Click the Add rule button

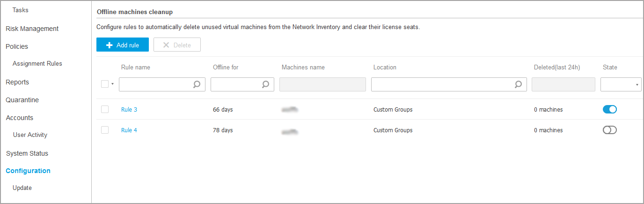click(123, 45)
